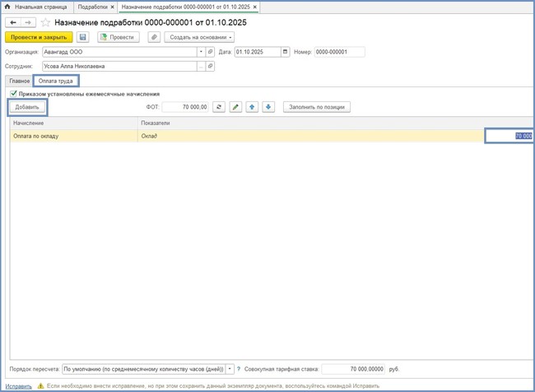Click the paperclip attachments icon

[153, 37]
